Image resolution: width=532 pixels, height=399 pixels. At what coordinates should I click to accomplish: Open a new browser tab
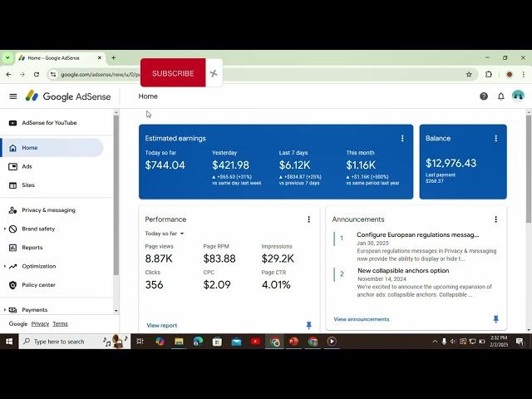point(114,57)
